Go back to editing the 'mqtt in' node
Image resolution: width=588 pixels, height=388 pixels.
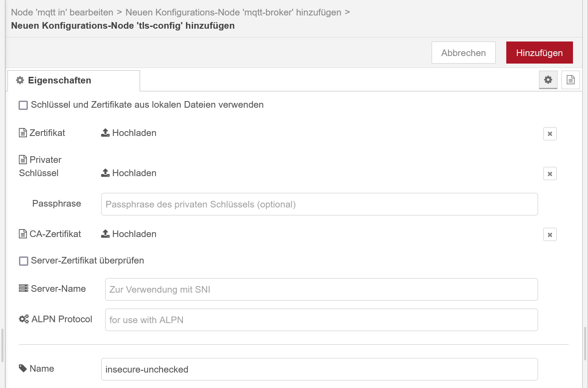pyautogui.click(x=62, y=12)
